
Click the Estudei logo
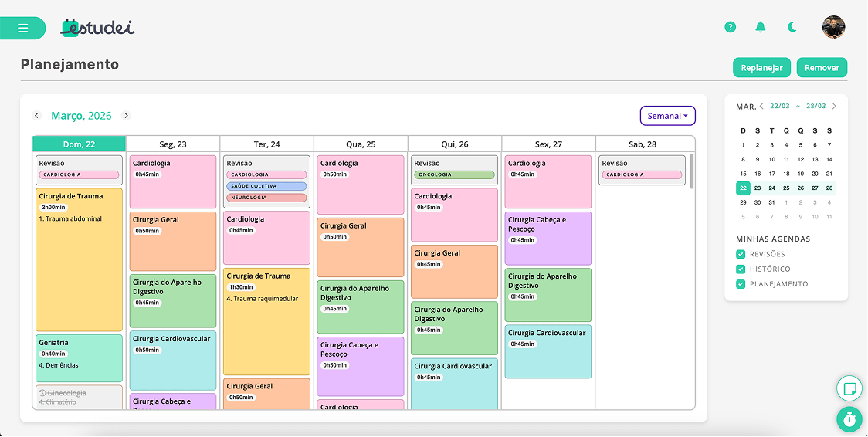coord(97,28)
